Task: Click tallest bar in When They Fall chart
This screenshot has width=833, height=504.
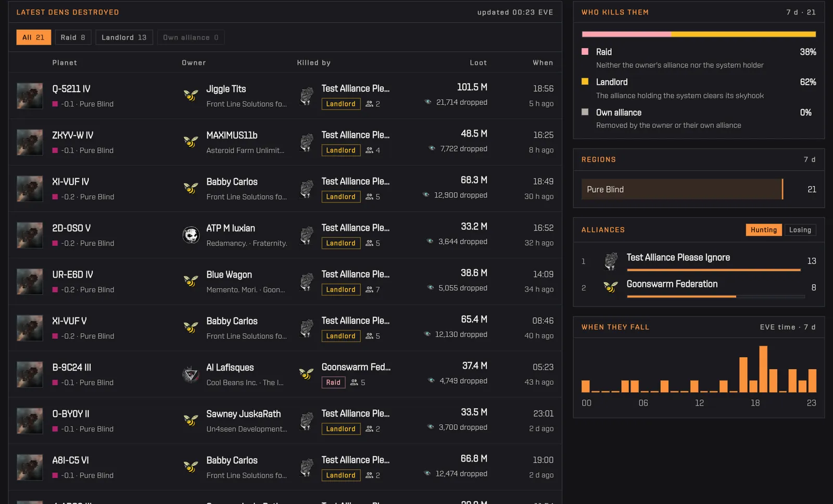Action: click(763, 369)
